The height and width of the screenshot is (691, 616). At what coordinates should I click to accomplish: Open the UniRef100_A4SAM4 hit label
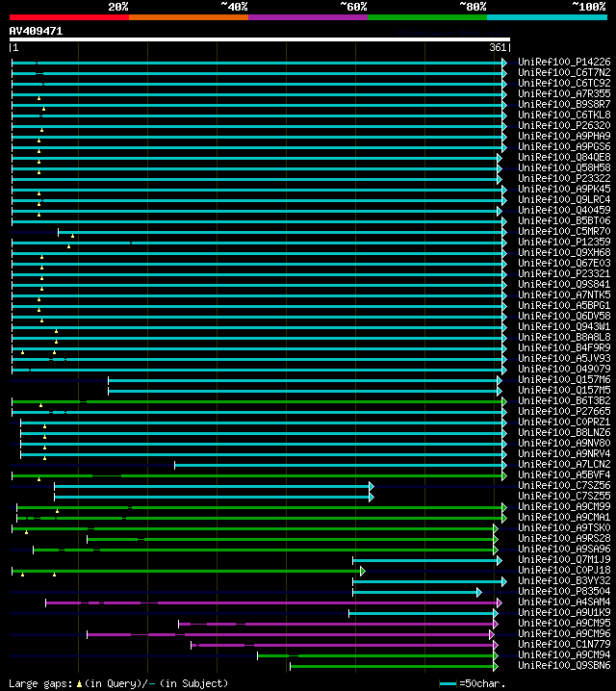pyautogui.click(x=564, y=601)
